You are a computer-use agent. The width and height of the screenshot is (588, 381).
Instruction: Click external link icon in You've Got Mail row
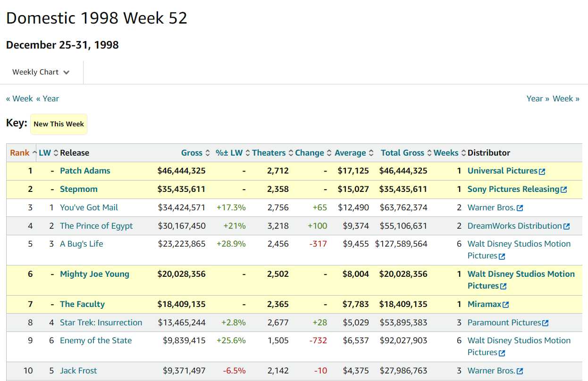pyautogui.click(x=520, y=208)
